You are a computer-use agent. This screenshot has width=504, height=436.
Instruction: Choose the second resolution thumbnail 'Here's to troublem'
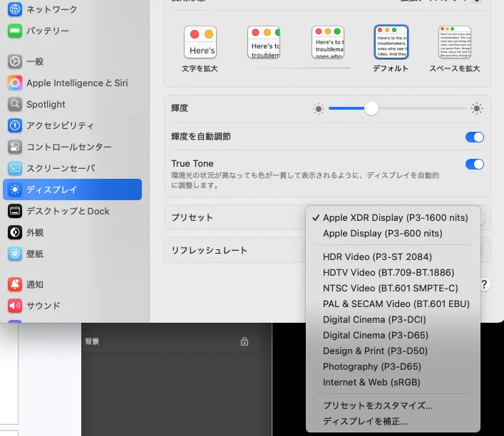click(x=264, y=42)
